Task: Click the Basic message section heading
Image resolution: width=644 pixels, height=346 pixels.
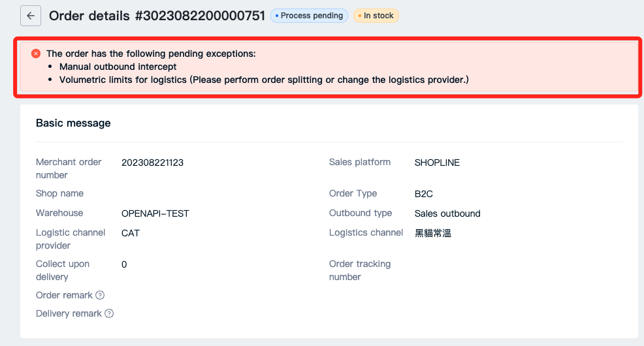Action: (73, 123)
